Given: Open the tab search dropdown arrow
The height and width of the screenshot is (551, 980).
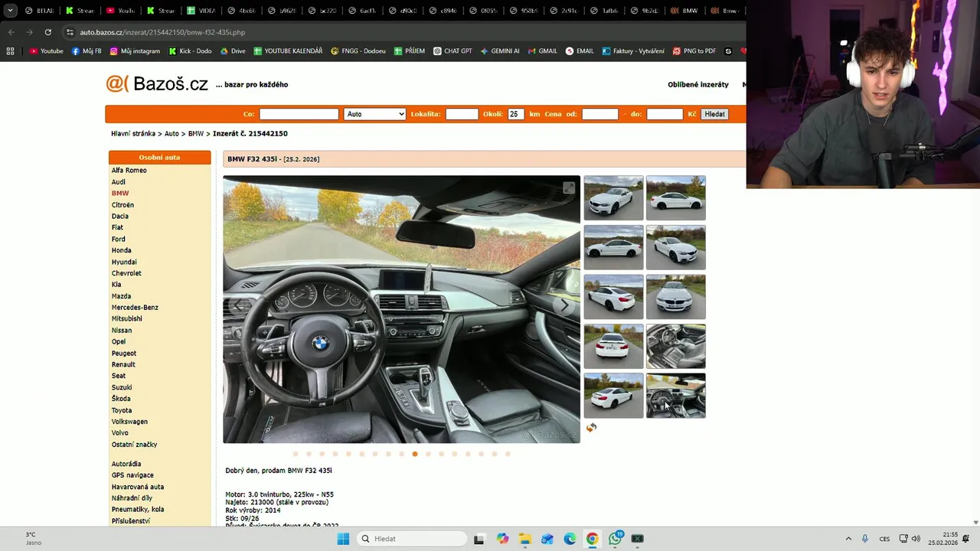Looking at the screenshot, I should click(x=10, y=11).
